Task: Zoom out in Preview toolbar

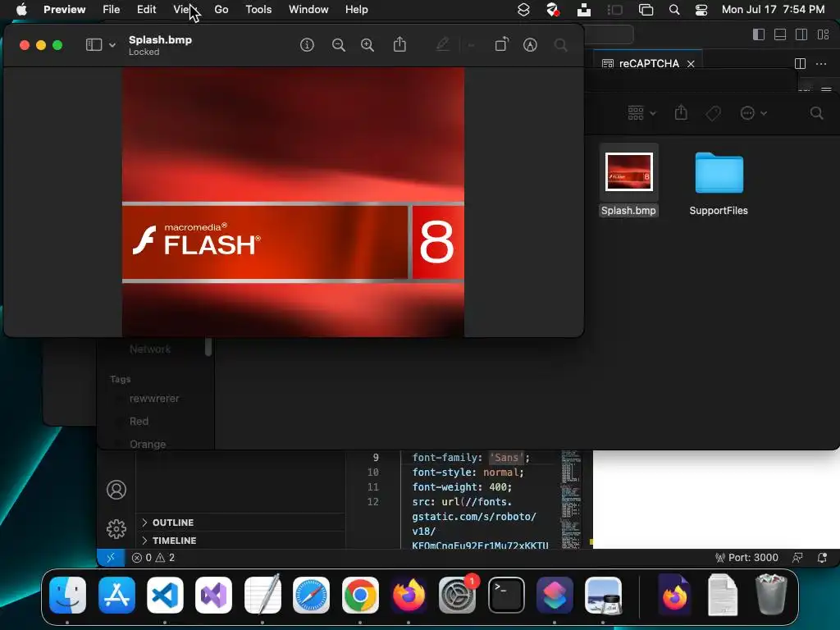Action: [339, 45]
